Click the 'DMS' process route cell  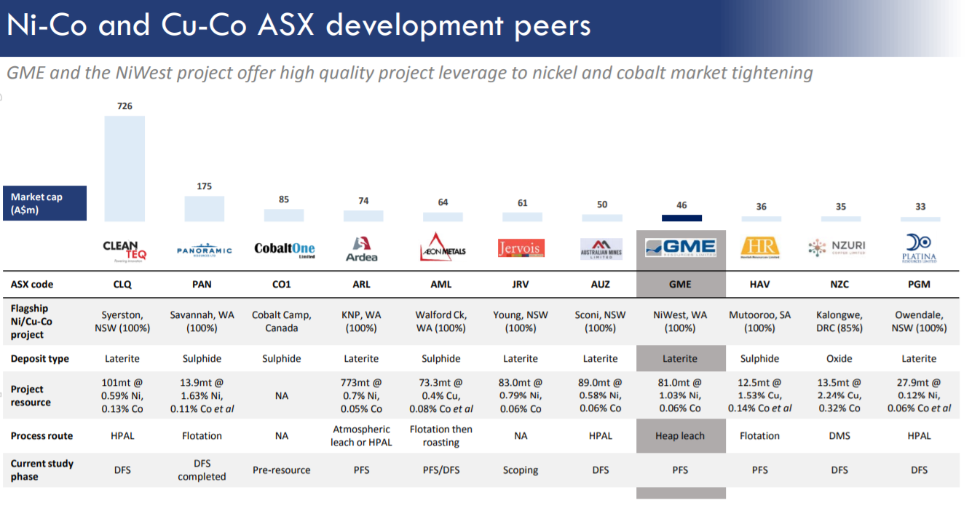(839, 436)
